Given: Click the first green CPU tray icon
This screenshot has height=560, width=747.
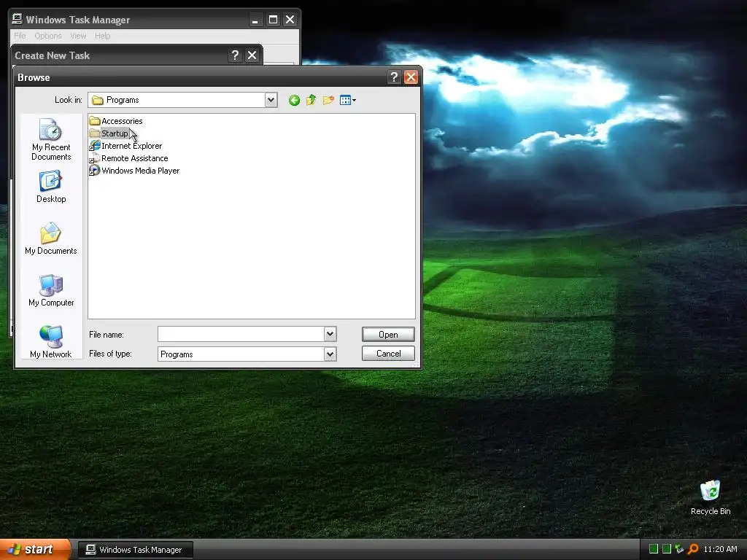Looking at the screenshot, I should (x=654, y=549).
